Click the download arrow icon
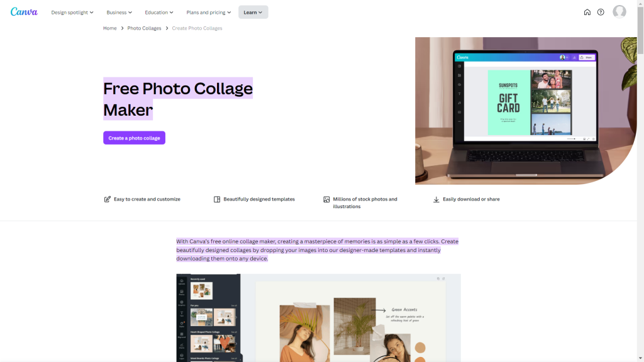Viewport: 644px width, 362px height. [436, 199]
